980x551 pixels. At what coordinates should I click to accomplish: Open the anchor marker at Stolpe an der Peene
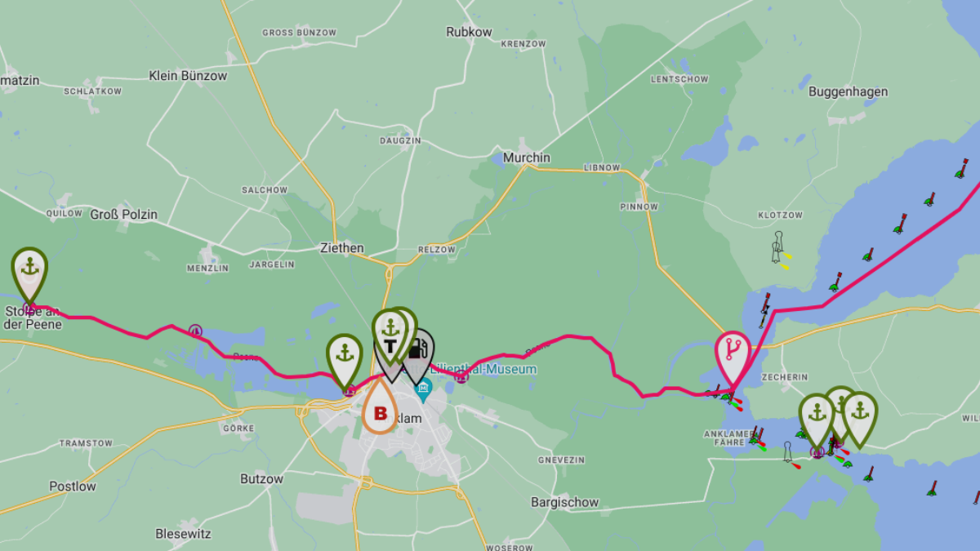pos(29,272)
